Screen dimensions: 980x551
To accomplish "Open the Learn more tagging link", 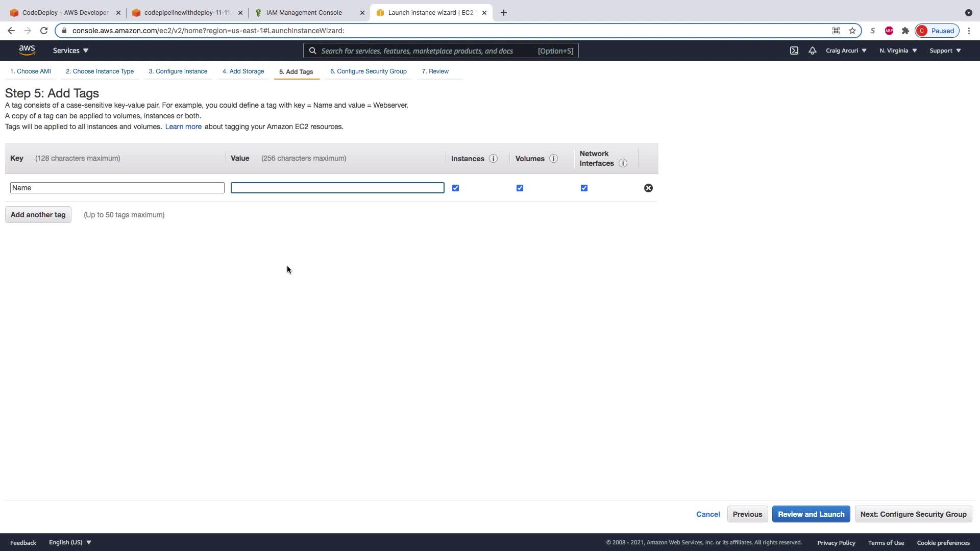I will click(183, 127).
